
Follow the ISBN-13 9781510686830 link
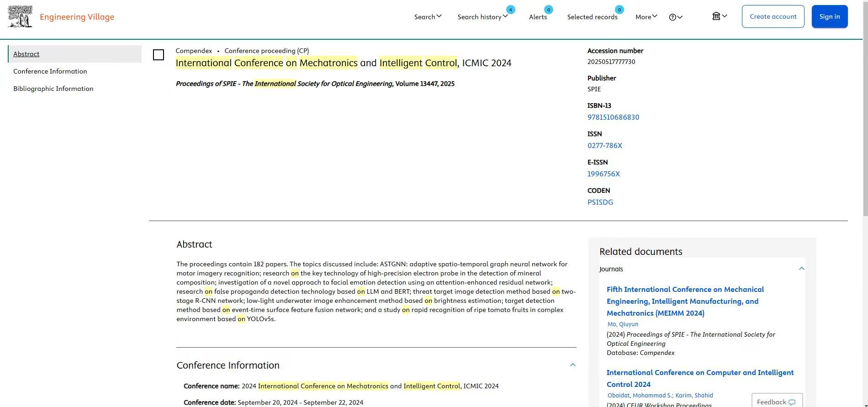click(614, 117)
